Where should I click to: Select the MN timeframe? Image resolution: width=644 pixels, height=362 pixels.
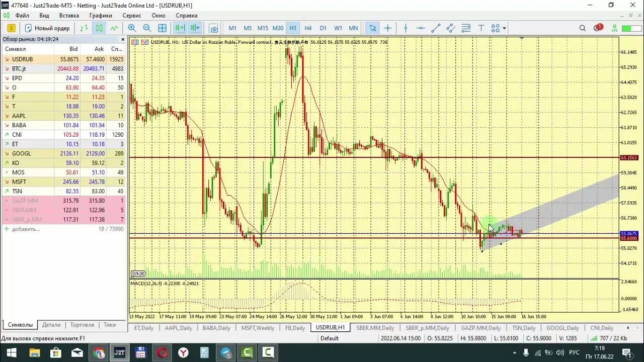pos(353,28)
